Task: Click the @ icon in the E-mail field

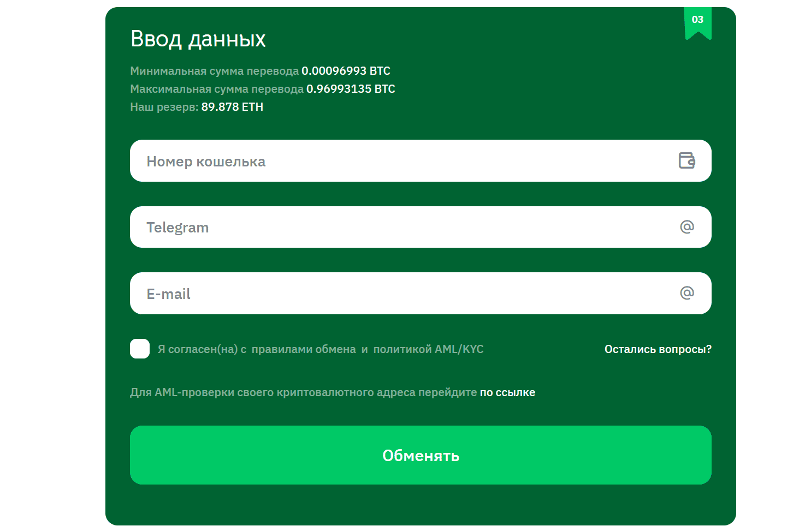Action: pyautogui.click(x=687, y=293)
